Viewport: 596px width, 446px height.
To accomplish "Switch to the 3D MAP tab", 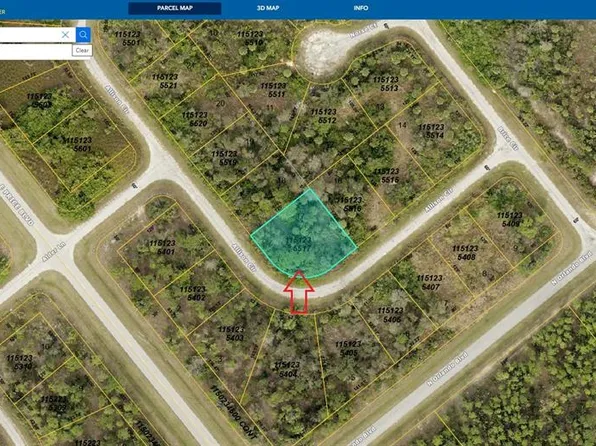I will pos(268,8).
